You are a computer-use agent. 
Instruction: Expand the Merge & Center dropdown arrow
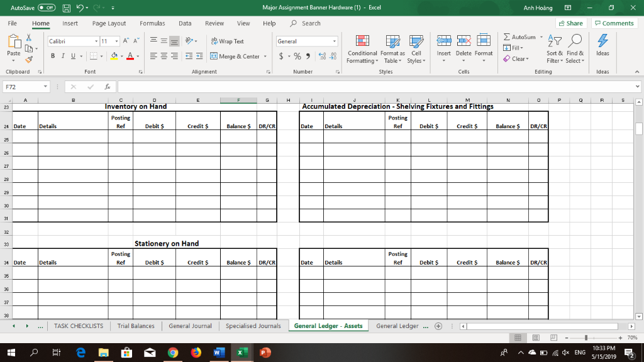(x=265, y=56)
